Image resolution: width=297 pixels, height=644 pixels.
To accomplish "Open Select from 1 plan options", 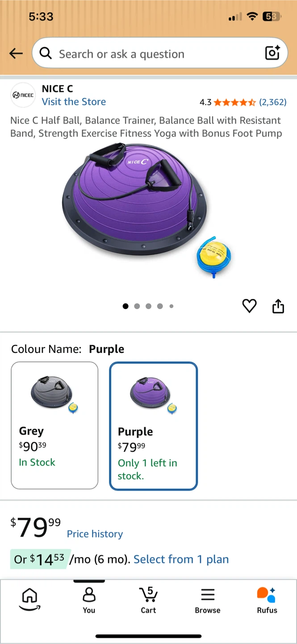I will tap(181, 559).
